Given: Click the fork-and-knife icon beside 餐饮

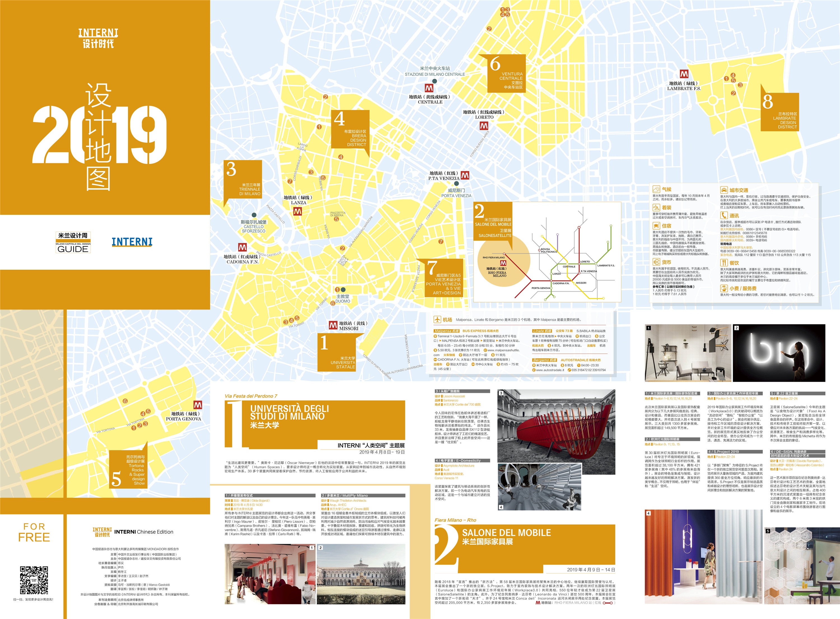Looking at the screenshot, I should pos(724,263).
